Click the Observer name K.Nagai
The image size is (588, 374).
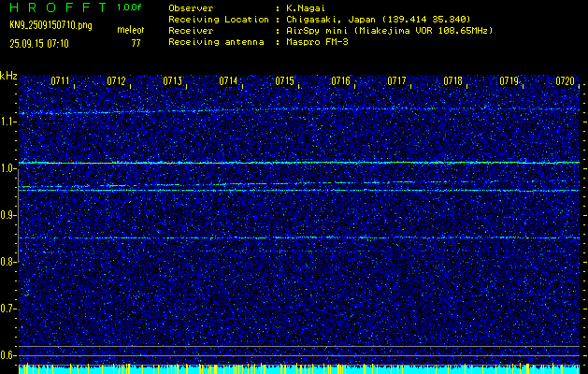306,8
